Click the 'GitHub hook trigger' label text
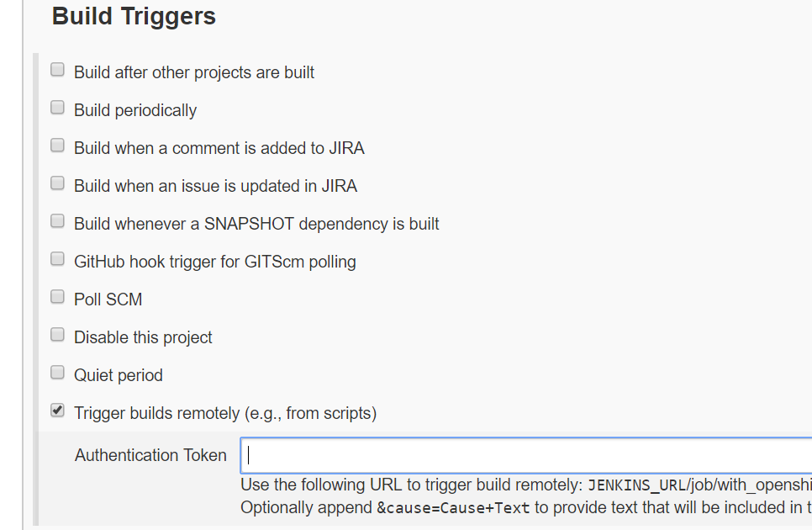 (214, 262)
